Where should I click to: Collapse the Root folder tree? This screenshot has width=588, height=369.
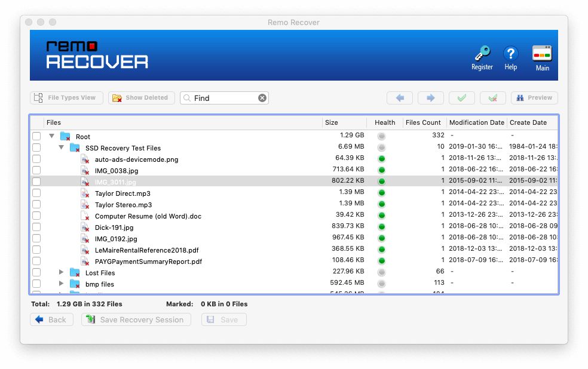pyautogui.click(x=52, y=136)
